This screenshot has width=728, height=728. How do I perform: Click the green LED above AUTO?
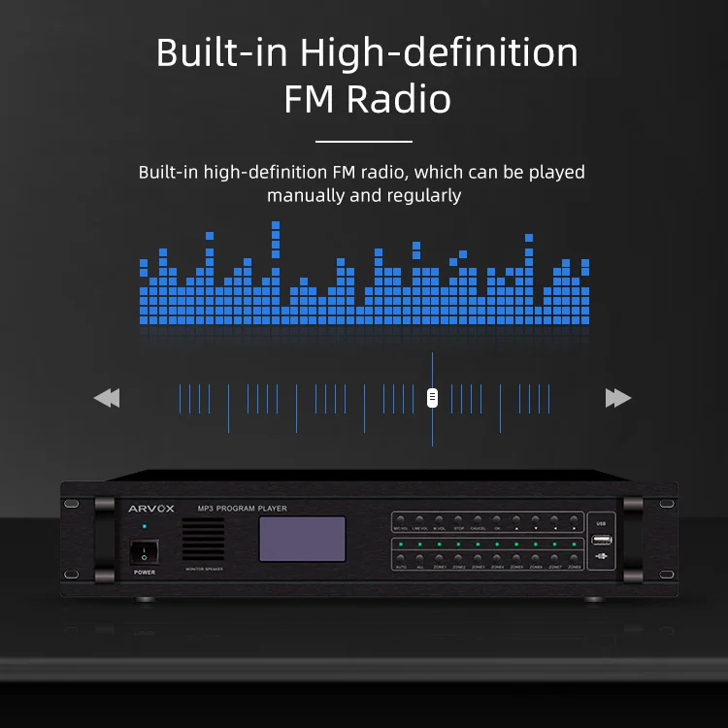point(401,544)
